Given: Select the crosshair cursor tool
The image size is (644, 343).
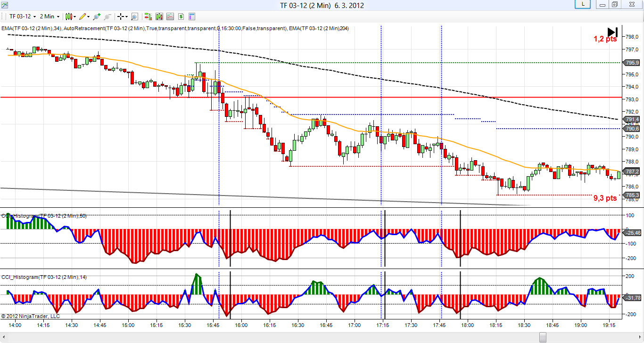Looking at the screenshot, I should (x=120, y=16).
